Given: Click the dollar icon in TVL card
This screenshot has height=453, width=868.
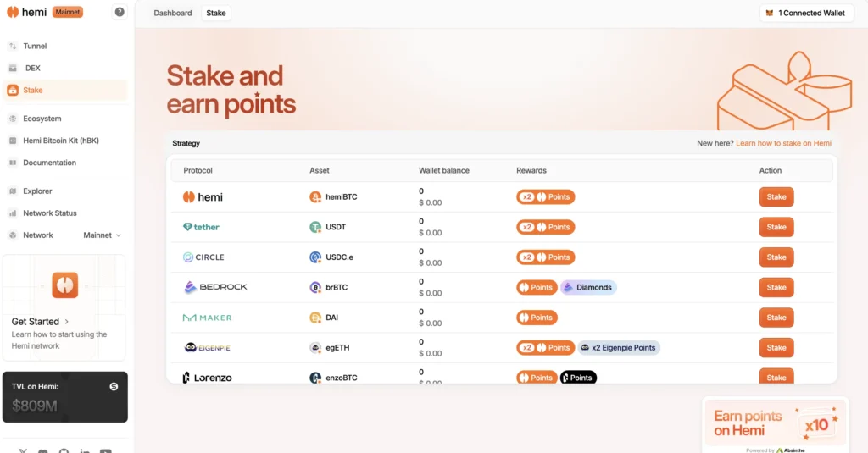Looking at the screenshot, I should pyautogui.click(x=114, y=387).
